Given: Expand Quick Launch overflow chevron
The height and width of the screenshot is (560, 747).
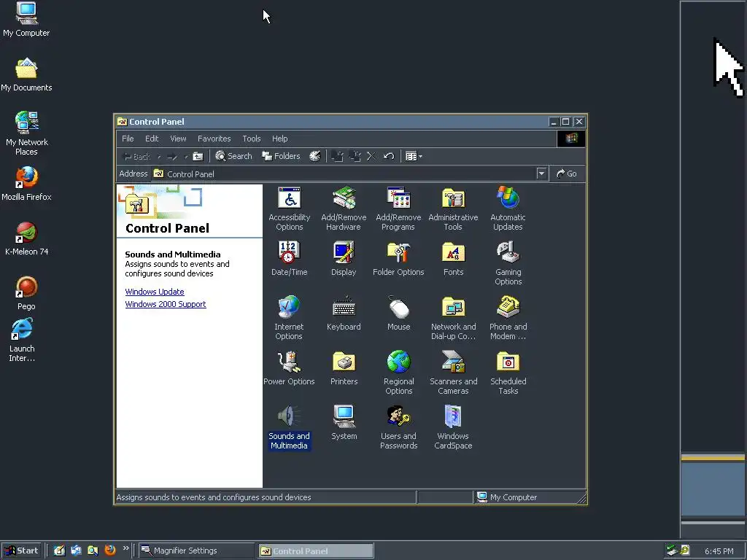Looking at the screenshot, I should [x=125, y=548].
